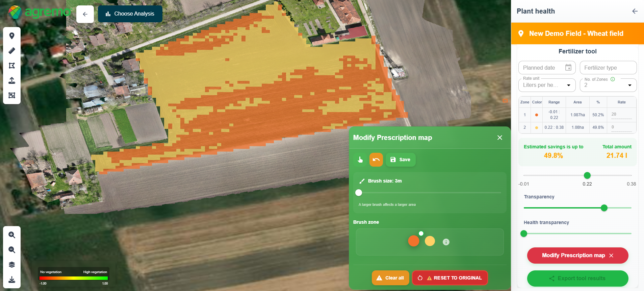Open the calendar picker for Planned date
The height and width of the screenshot is (291, 644).
568,68
